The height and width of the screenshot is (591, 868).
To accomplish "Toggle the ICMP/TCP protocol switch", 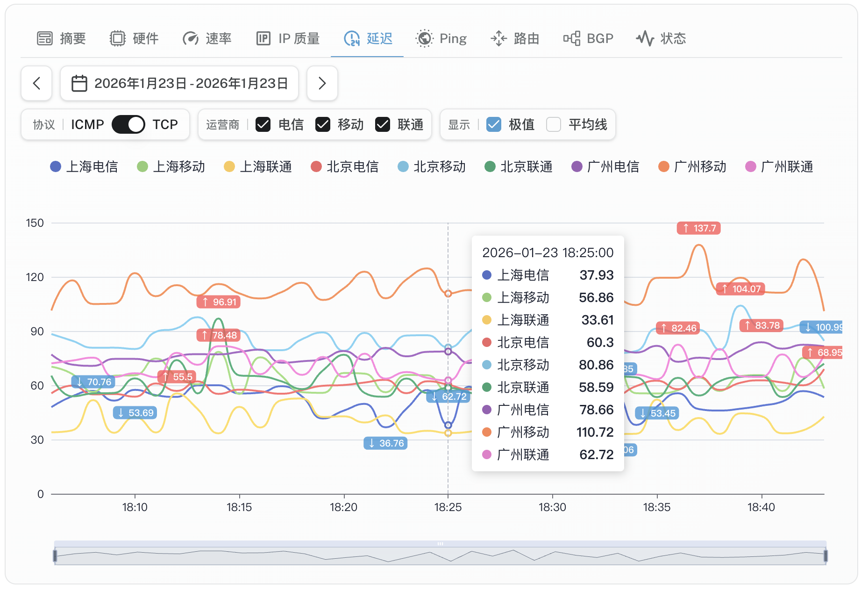I will [x=128, y=124].
